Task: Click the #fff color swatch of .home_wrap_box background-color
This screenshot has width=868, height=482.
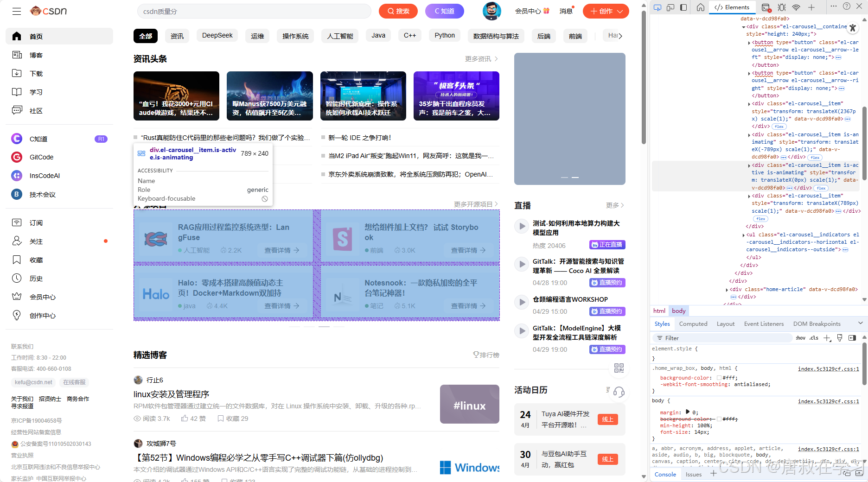Action: (x=719, y=378)
